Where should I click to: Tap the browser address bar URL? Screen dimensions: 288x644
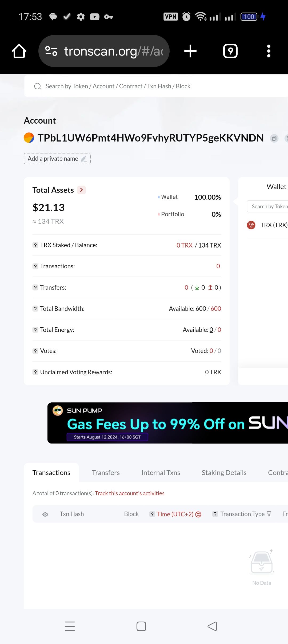coord(114,51)
